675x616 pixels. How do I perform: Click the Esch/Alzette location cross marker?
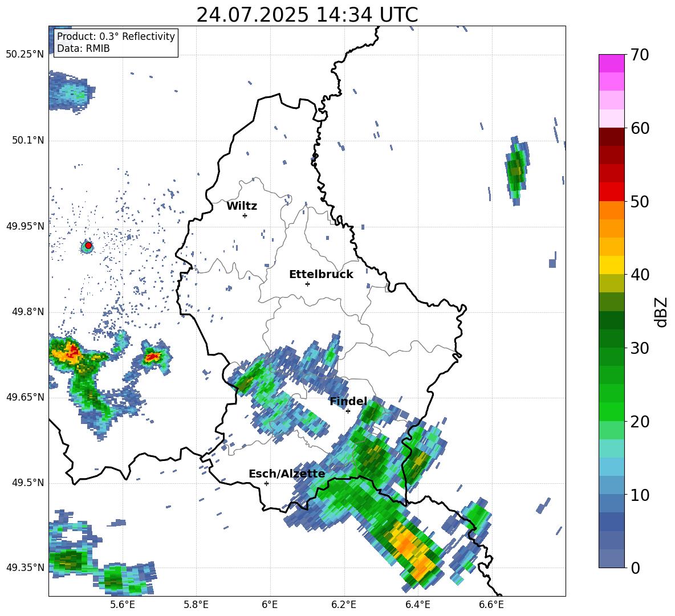(x=266, y=483)
